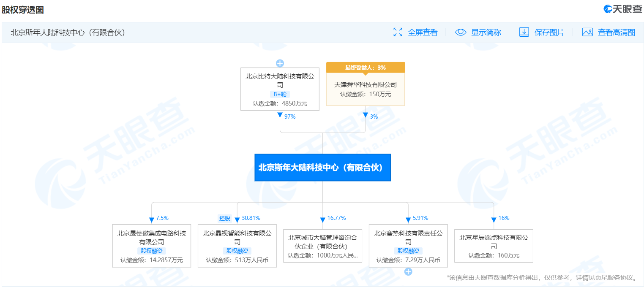
Task: Click 认缴金额: 150万元 text
Action: point(366,94)
